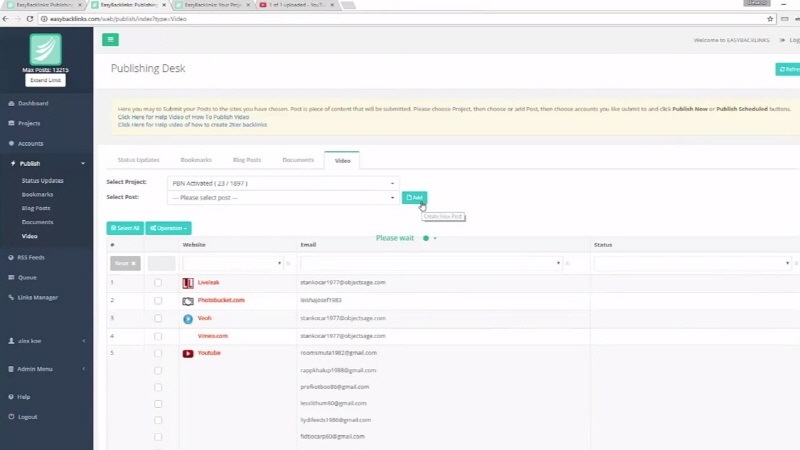
Task: Tick the Liveleak row checkbox
Action: (158, 283)
